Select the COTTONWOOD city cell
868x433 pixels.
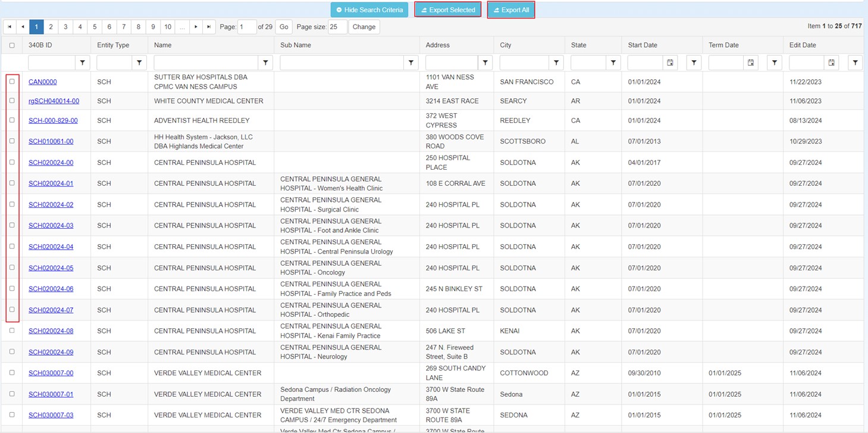click(x=529, y=373)
